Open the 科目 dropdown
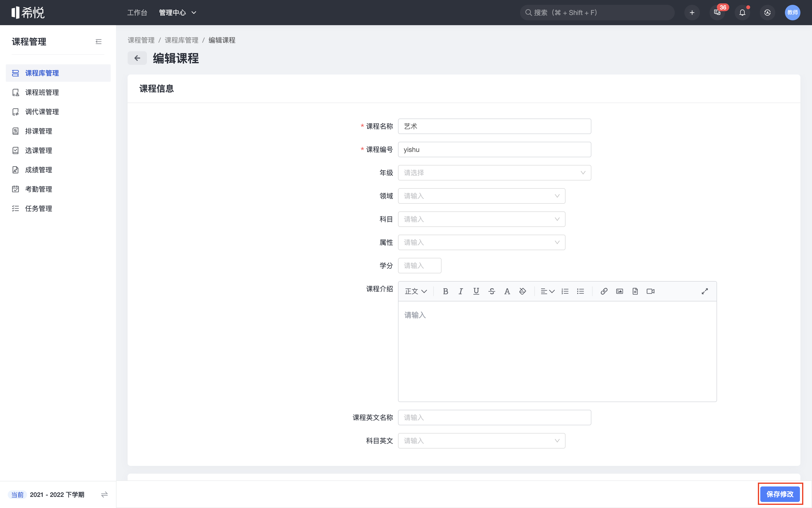812x508 pixels. pos(481,219)
